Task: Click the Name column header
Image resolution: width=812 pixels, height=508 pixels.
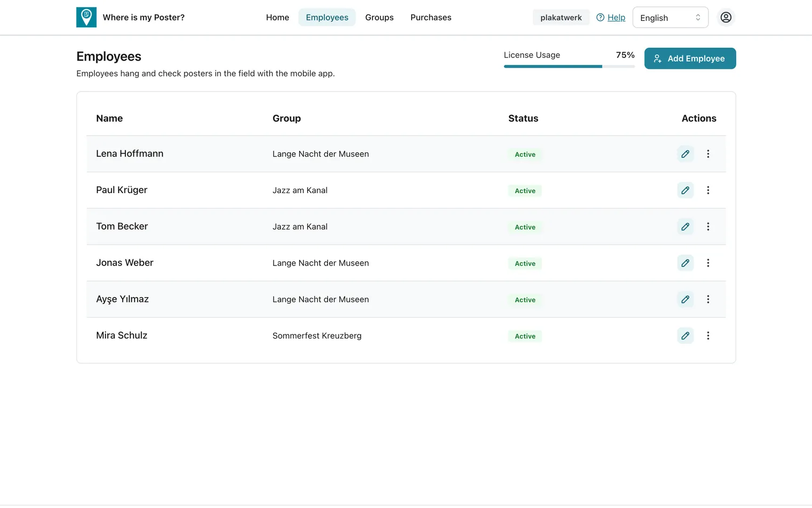Action: [x=109, y=119]
